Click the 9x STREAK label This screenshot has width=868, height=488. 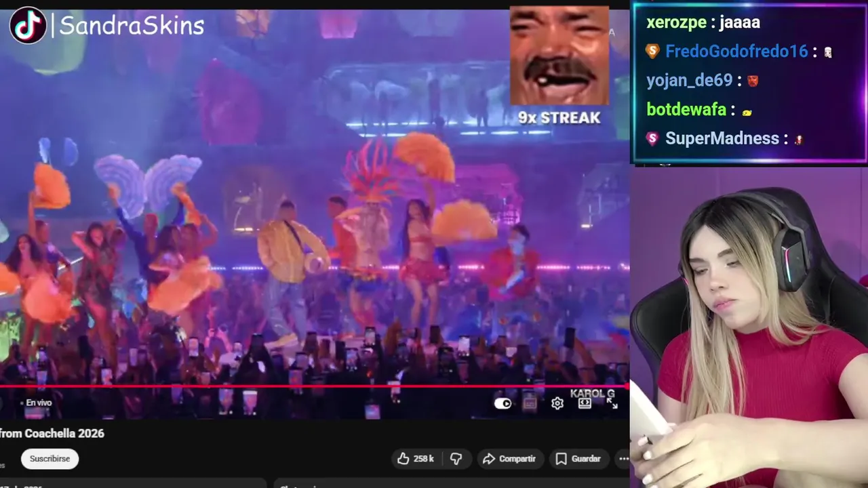[x=559, y=118]
